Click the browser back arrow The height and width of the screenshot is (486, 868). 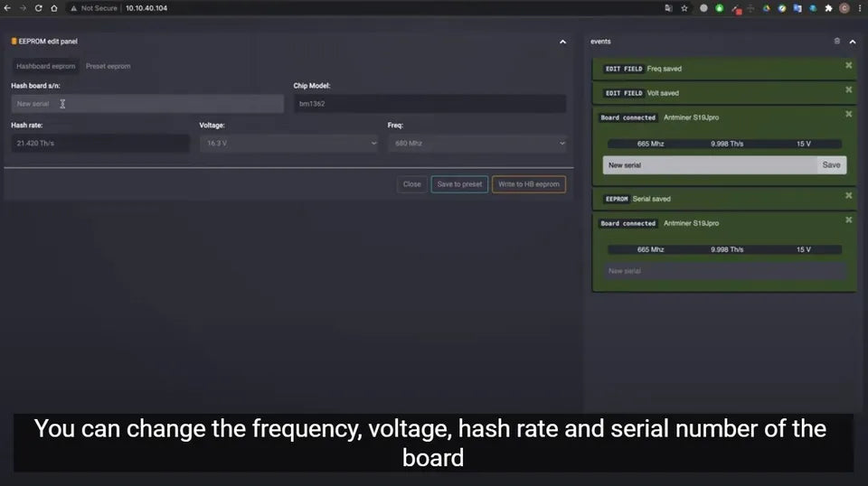(8, 8)
